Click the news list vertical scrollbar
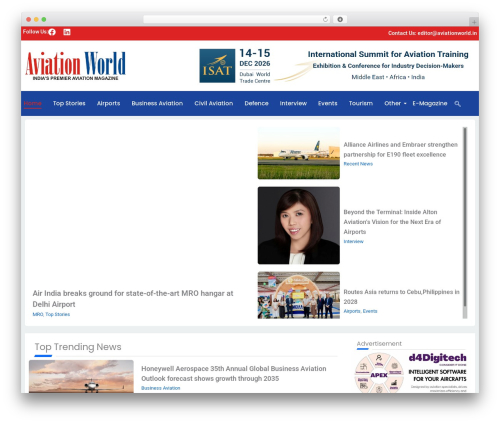The width and height of the screenshot is (500, 423). pos(465,222)
